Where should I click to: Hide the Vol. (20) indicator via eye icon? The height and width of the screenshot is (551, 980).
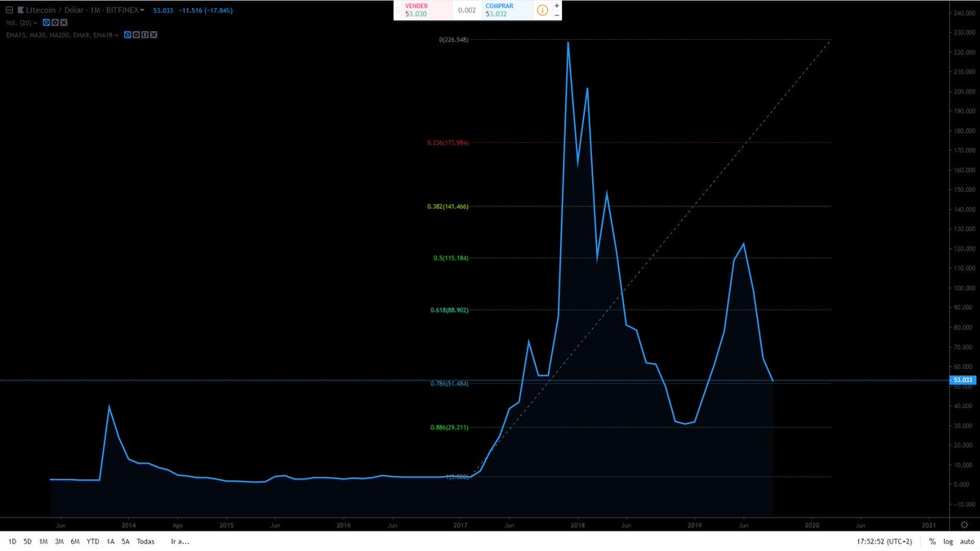click(x=47, y=23)
